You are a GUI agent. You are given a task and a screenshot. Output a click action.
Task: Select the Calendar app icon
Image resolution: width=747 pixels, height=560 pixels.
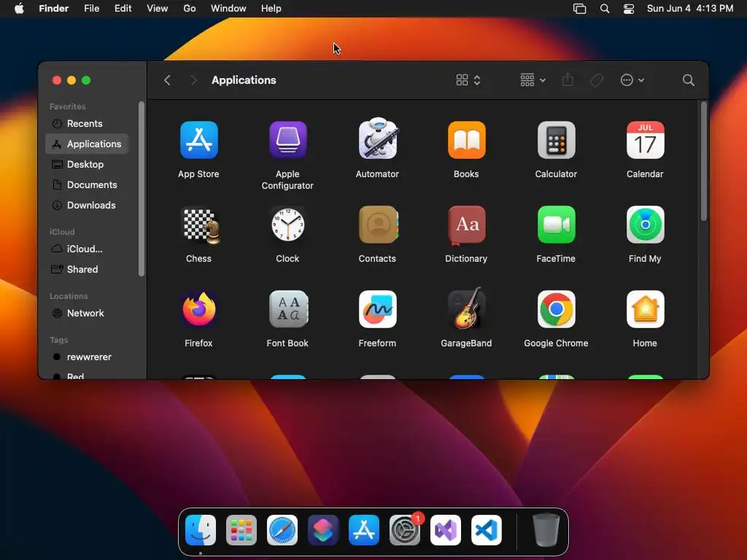point(645,140)
